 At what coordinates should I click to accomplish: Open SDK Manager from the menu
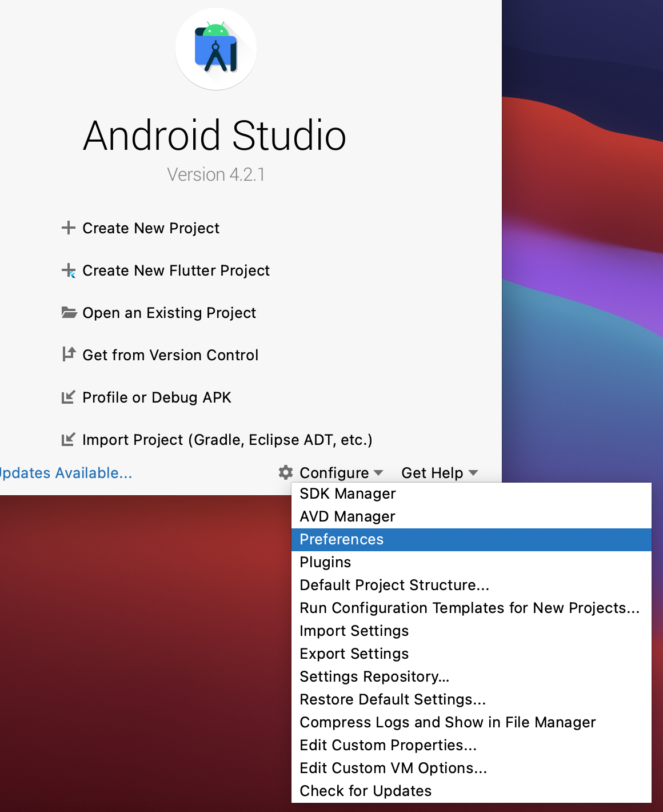pos(472,493)
